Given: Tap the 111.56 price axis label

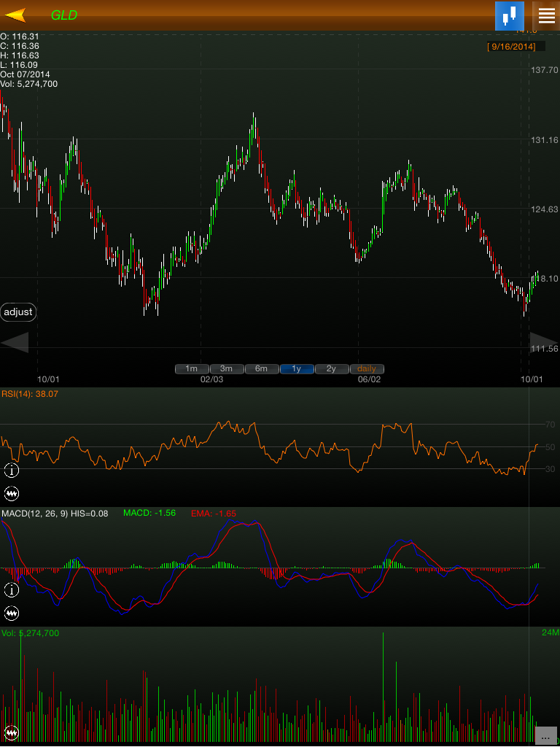Looking at the screenshot, I should pyautogui.click(x=544, y=349).
